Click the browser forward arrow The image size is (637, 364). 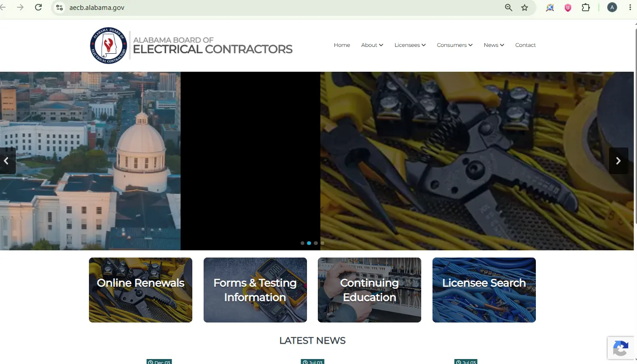click(x=20, y=7)
